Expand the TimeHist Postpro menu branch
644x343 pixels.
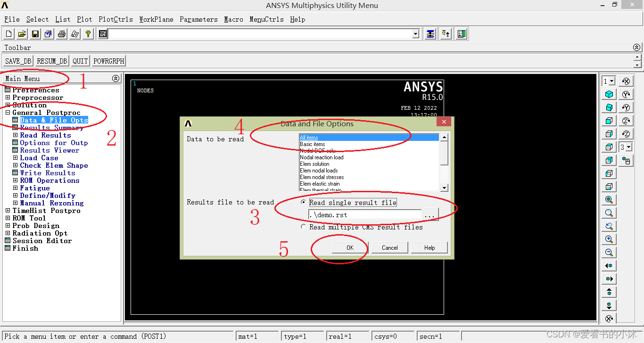(x=8, y=211)
